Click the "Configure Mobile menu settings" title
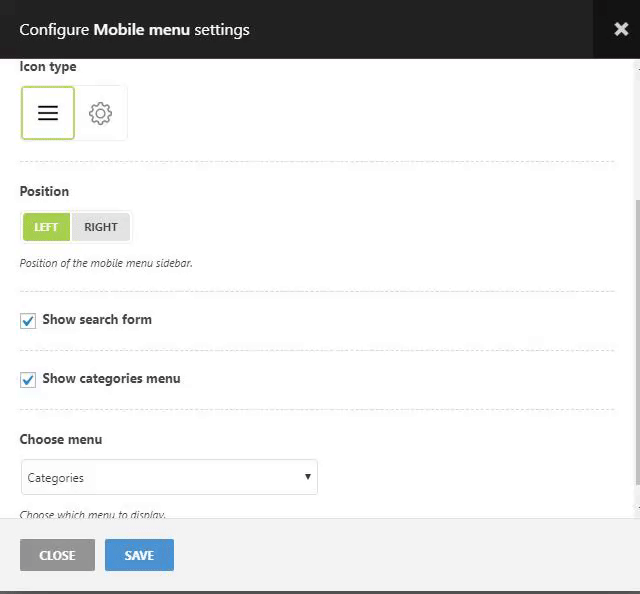 [x=134, y=29]
